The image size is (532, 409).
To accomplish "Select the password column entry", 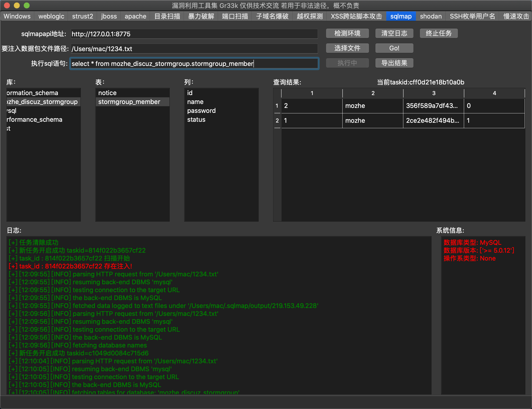I will (x=201, y=111).
